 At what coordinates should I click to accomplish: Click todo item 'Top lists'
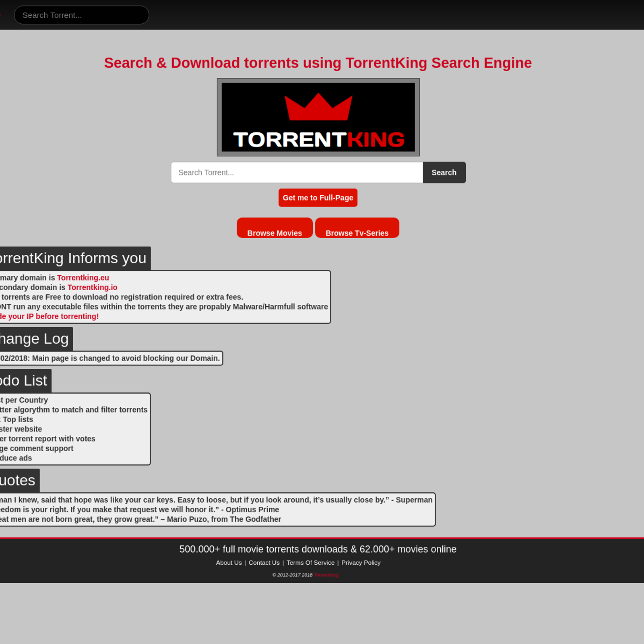point(17,419)
